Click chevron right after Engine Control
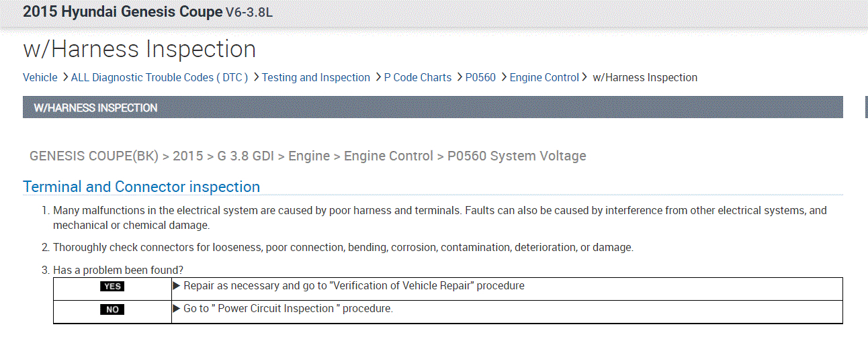The width and height of the screenshot is (868, 341). pos(584,77)
